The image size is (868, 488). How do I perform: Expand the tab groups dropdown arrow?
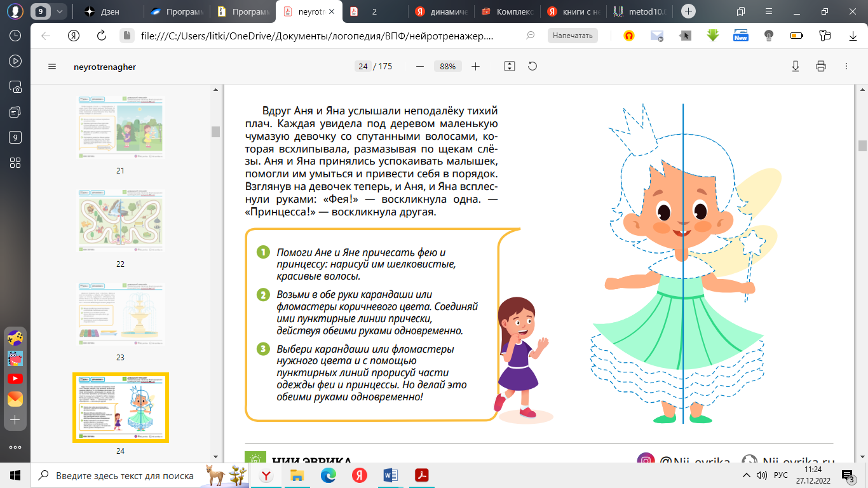coord(60,11)
